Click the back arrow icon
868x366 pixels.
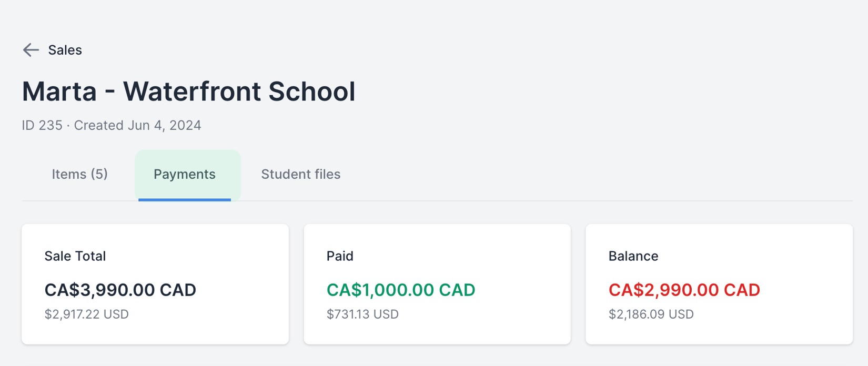[31, 50]
